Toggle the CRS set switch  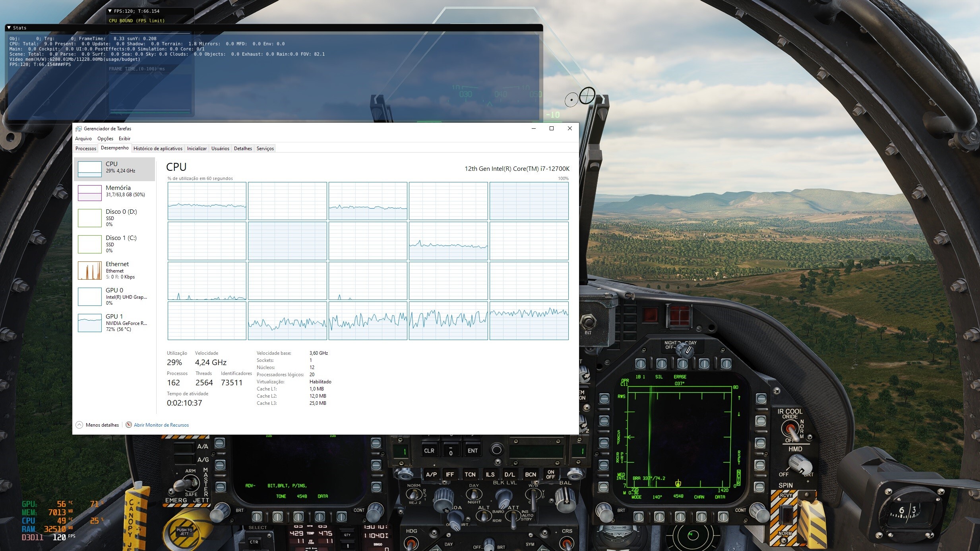[567, 543]
